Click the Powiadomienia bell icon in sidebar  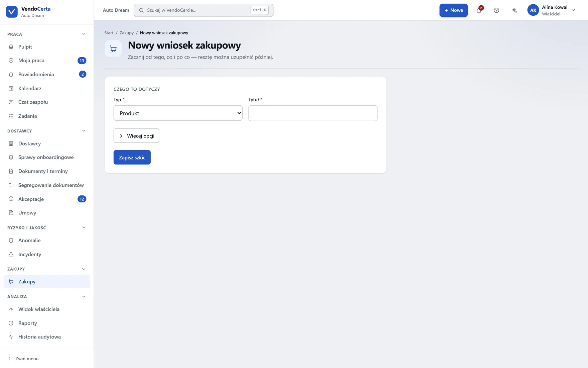pyautogui.click(x=11, y=74)
